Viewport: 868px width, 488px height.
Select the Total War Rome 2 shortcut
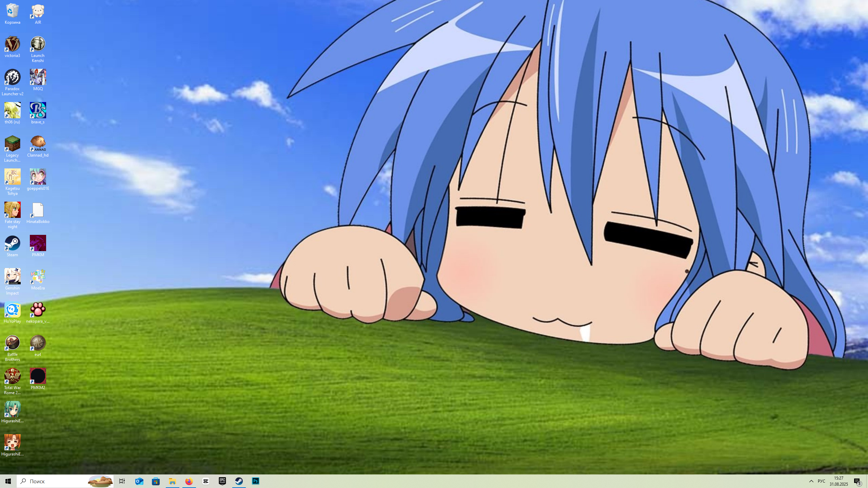(x=13, y=382)
